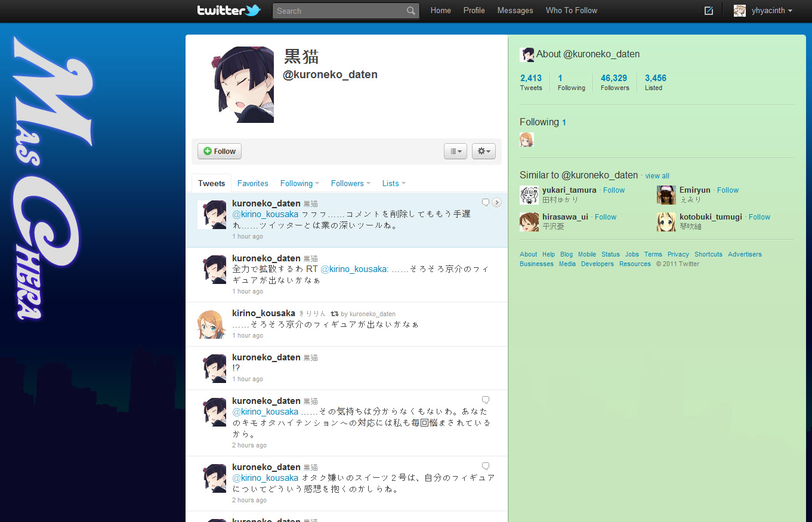Screen dimensions: 812x522
Task: Open the Shortcuts footer link
Action: pyautogui.click(x=708, y=254)
